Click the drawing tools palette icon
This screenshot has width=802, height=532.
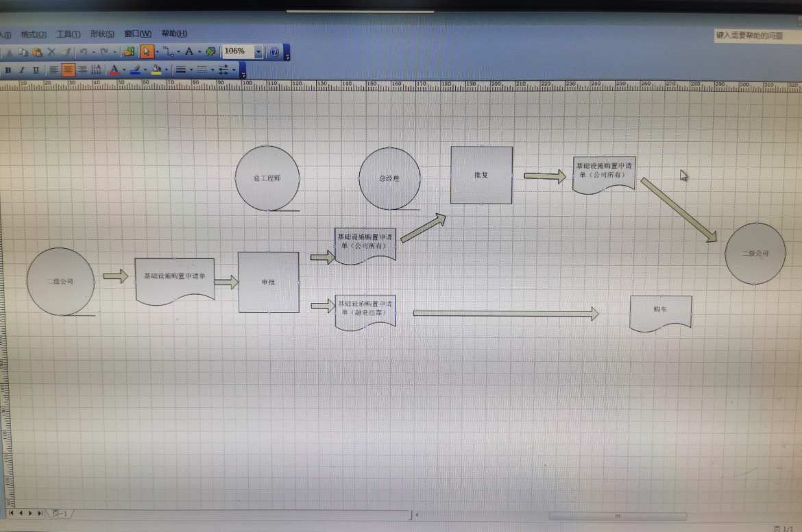point(210,51)
